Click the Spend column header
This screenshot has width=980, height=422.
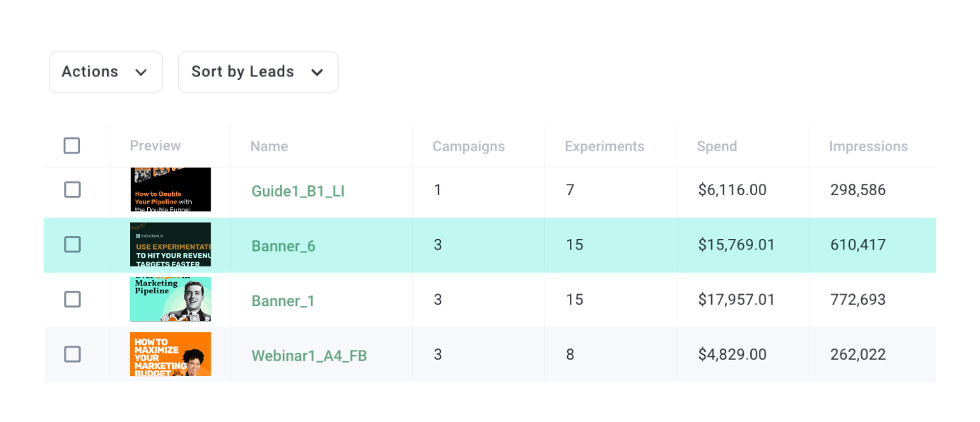(716, 146)
